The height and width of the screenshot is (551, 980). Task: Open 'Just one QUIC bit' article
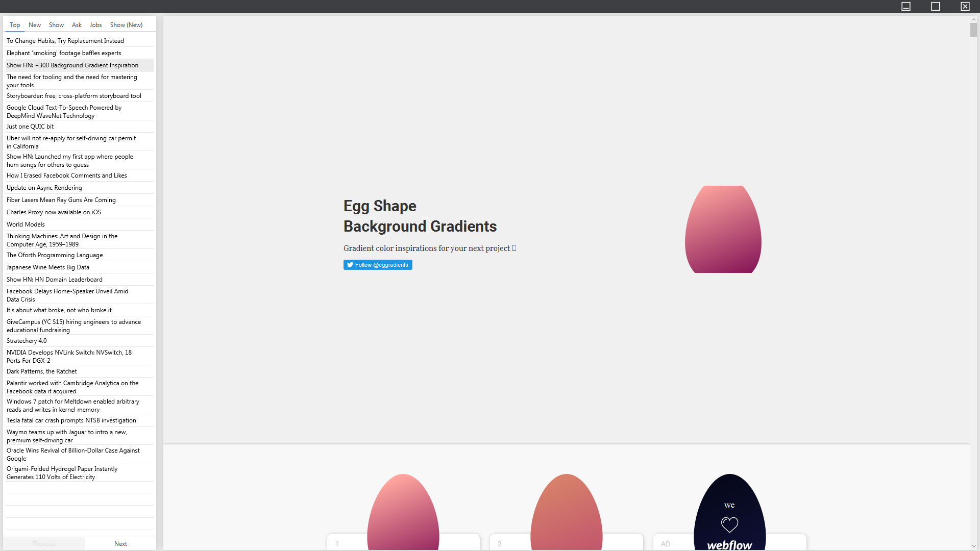click(30, 126)
